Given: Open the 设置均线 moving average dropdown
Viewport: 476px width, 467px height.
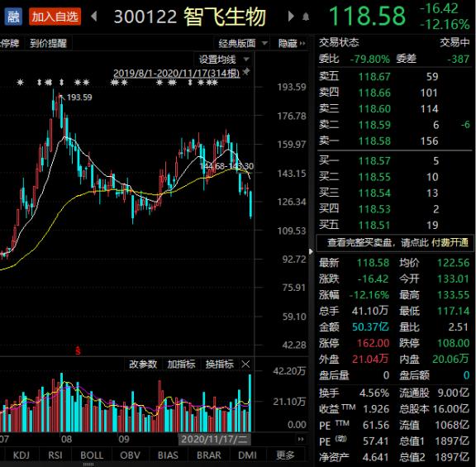Looking at the screenshot, I should [224, 60].
